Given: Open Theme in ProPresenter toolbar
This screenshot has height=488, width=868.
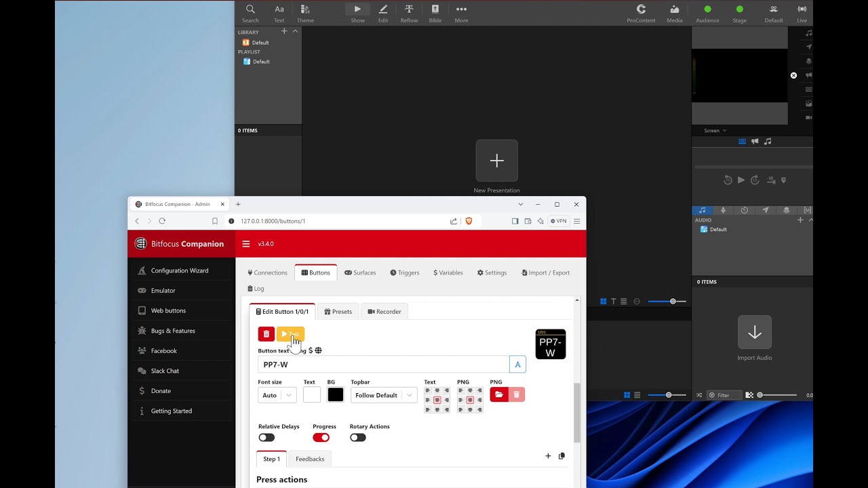Looking at the screenshot, I should tap(305, 13).
